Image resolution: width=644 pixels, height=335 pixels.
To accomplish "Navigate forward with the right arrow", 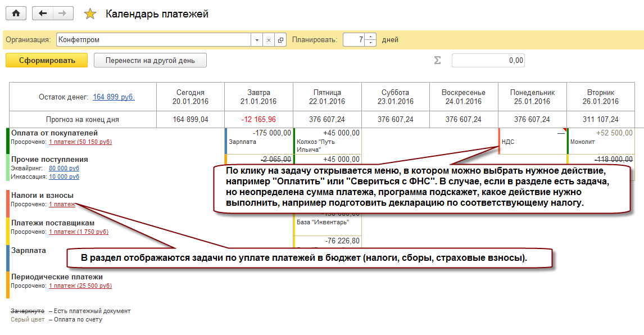I will pyautogui.click(x=63, y=13).
